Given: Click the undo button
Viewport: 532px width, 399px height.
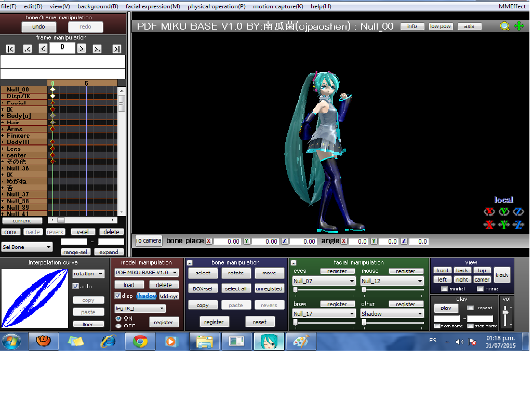Looking at the screenshot, I should (38, 27).
